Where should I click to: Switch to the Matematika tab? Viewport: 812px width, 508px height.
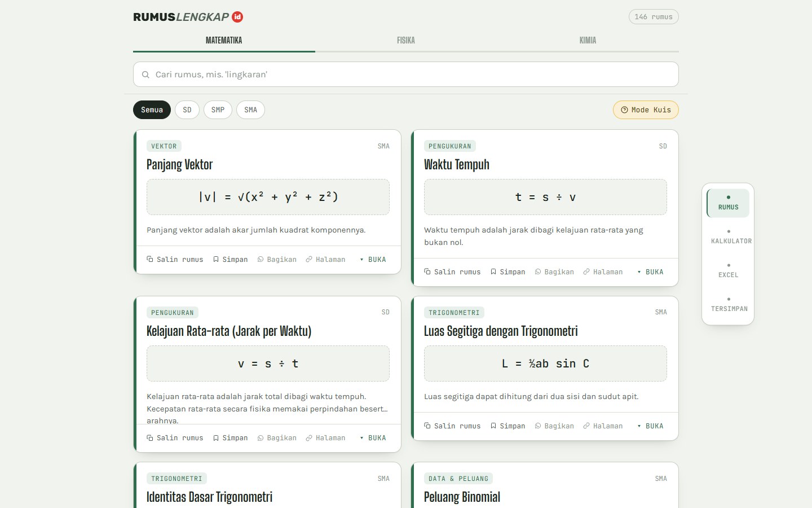pos(224,41)
